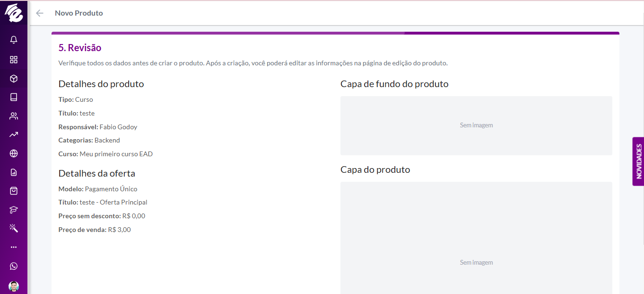The height and width of the screenshot is (294, 644).
Task: Click the '5. Revisão' heading
Action: coord(80,48)
